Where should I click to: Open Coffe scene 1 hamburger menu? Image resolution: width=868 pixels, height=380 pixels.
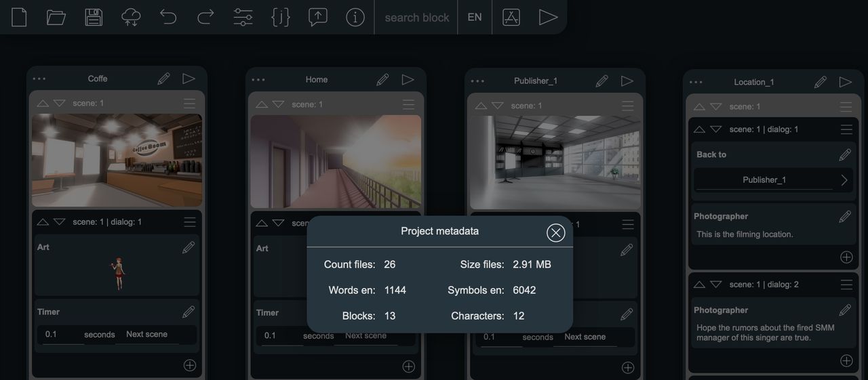189,103
